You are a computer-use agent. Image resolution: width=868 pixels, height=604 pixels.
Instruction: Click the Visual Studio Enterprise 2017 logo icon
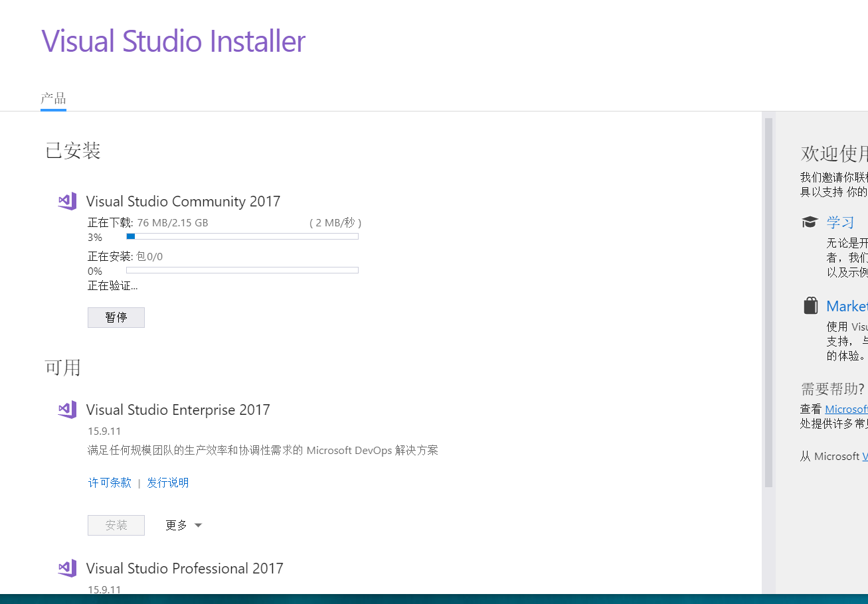pyautogui.click(x=67, y=410)
